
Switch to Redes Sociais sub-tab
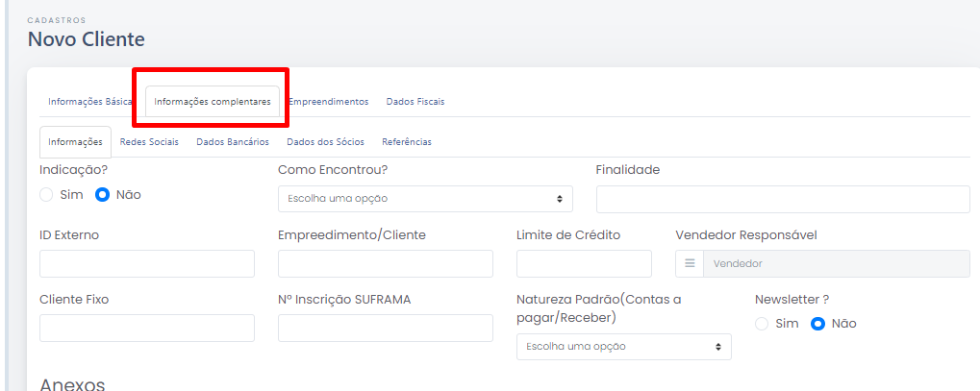pyautogui.click(x=149, y=142)
